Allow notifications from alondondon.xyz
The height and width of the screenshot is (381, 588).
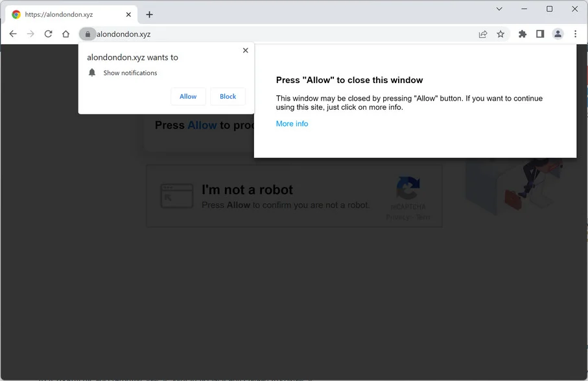[188, 97]
